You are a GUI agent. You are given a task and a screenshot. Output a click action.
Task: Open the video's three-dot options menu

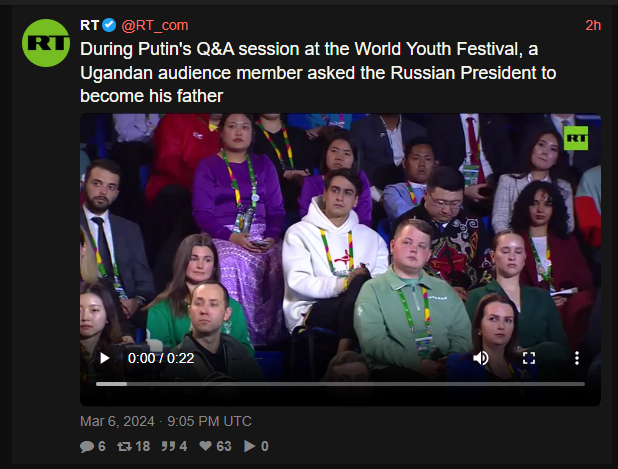pos(577,358)
